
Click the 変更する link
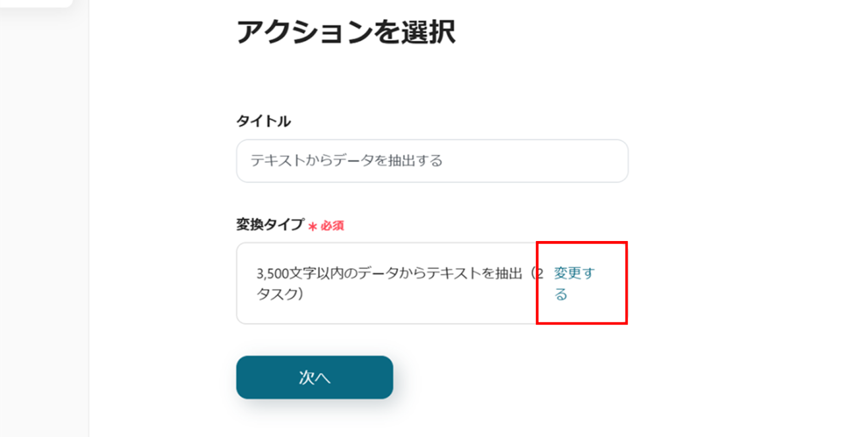574,283
